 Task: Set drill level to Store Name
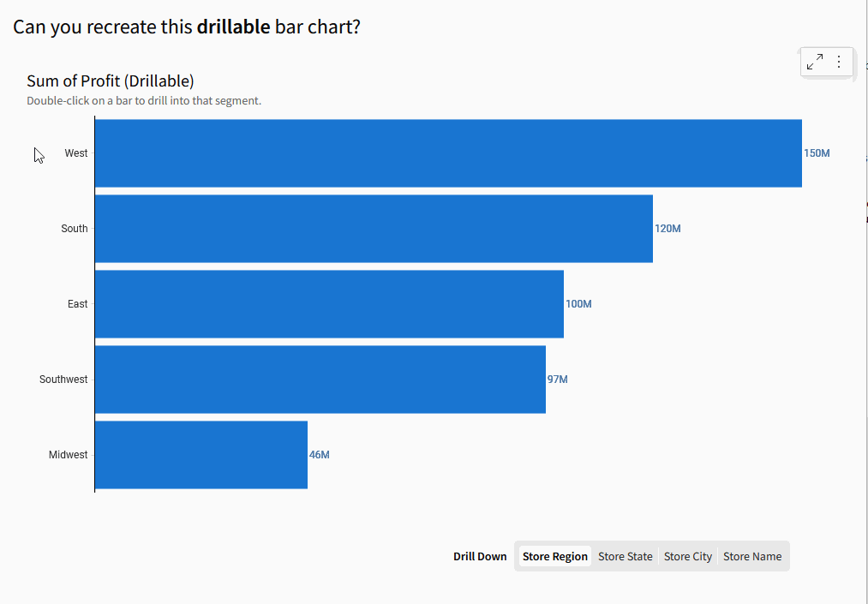tap(752, 556)
